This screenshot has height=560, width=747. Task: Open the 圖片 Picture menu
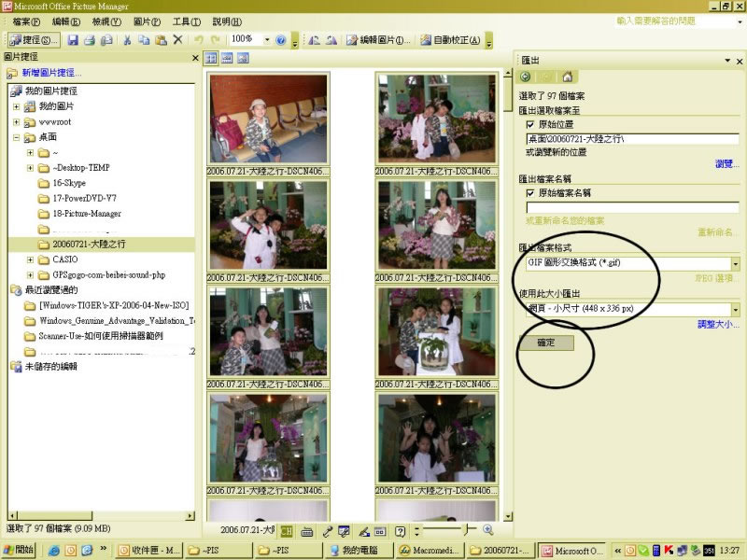point(147,21)
